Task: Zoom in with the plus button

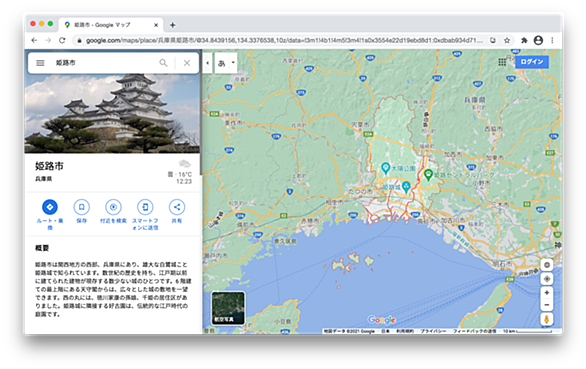Action: pyautogui.click(x=546, y=293)
